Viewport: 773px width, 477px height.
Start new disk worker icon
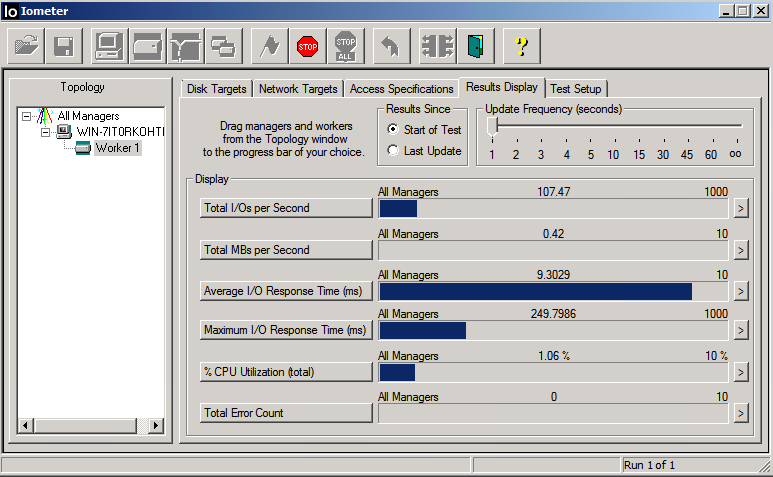coord(147,46)
